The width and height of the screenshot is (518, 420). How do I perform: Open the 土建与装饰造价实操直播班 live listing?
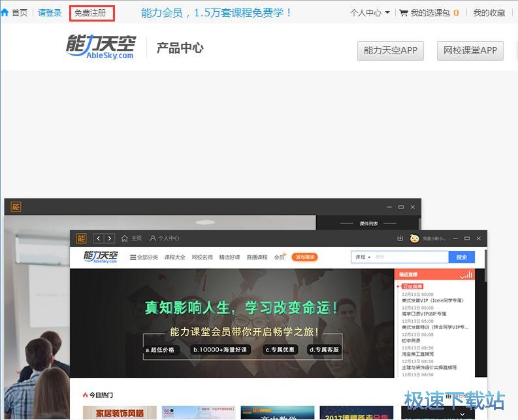click(429, 368)
